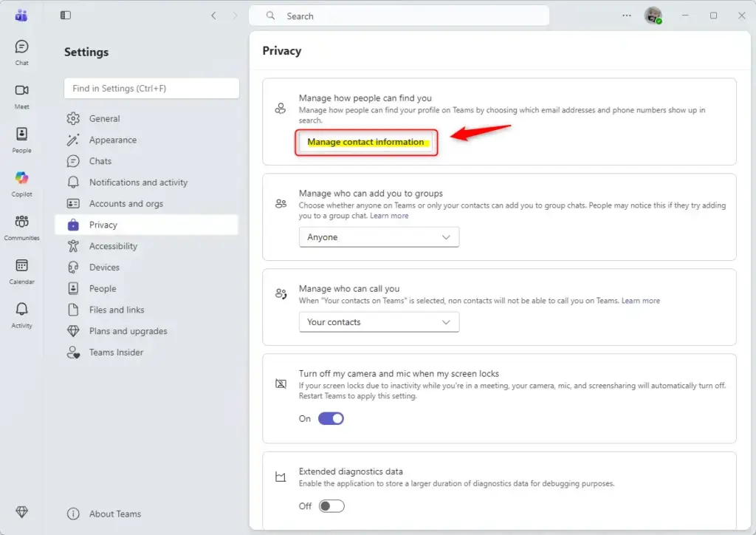Click the Find in Settings field

pyautogui.click(x=151, y=88)
